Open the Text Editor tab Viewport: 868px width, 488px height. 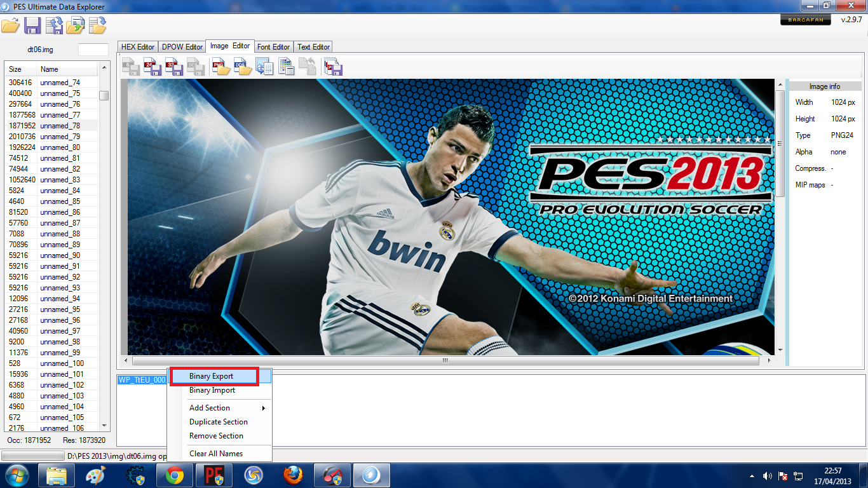click(x=313, y=47)
